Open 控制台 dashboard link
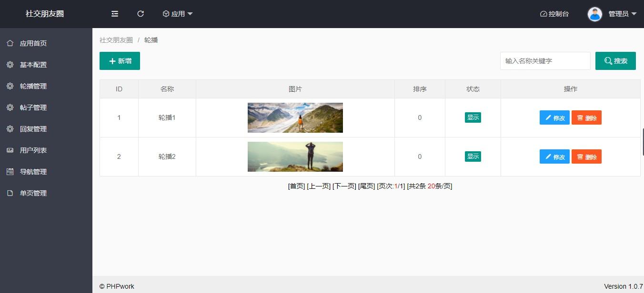 (x=554, y=14)
